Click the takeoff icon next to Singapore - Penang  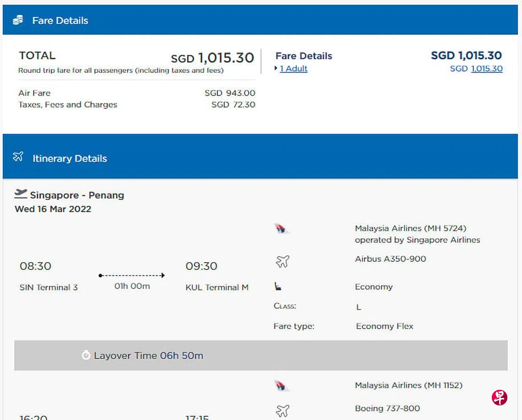[x=20, y=194]
